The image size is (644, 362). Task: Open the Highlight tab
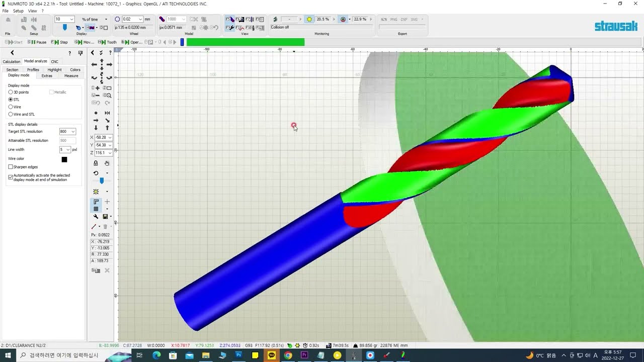[x=54, y=70]
